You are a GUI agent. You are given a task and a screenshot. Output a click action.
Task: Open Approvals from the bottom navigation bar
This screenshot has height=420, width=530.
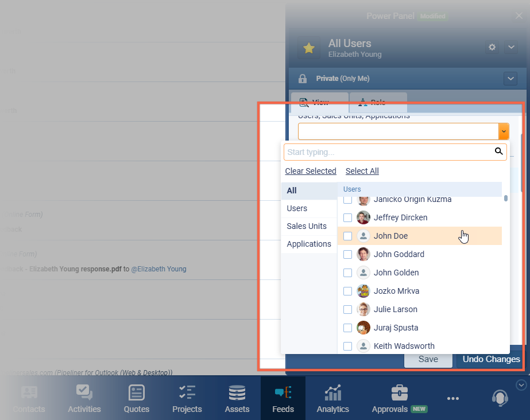[x=400, y=399]
